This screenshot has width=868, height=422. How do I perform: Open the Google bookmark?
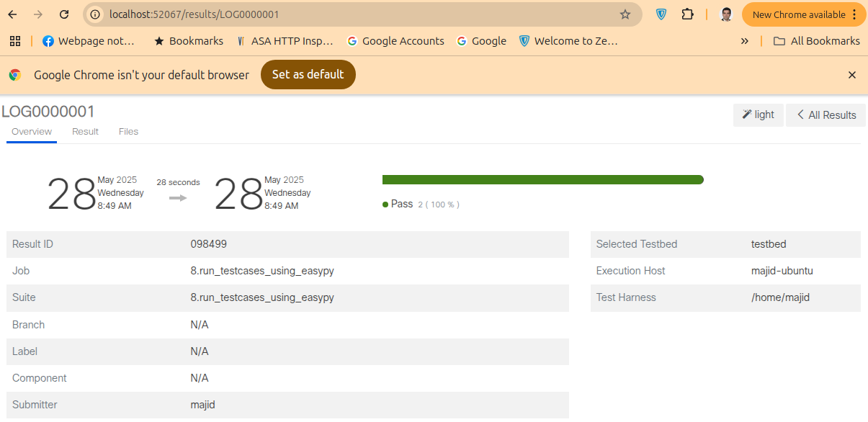pos(482,41)
